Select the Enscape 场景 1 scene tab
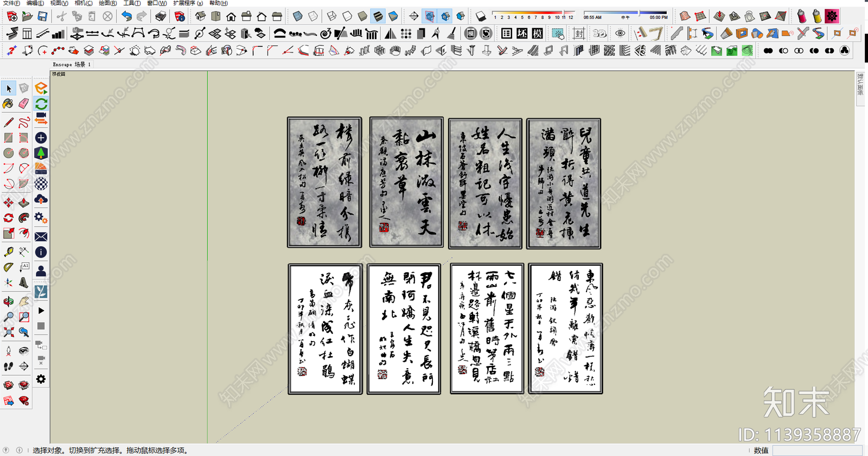Viewport: 868px width, 456px height. [72, 65]
